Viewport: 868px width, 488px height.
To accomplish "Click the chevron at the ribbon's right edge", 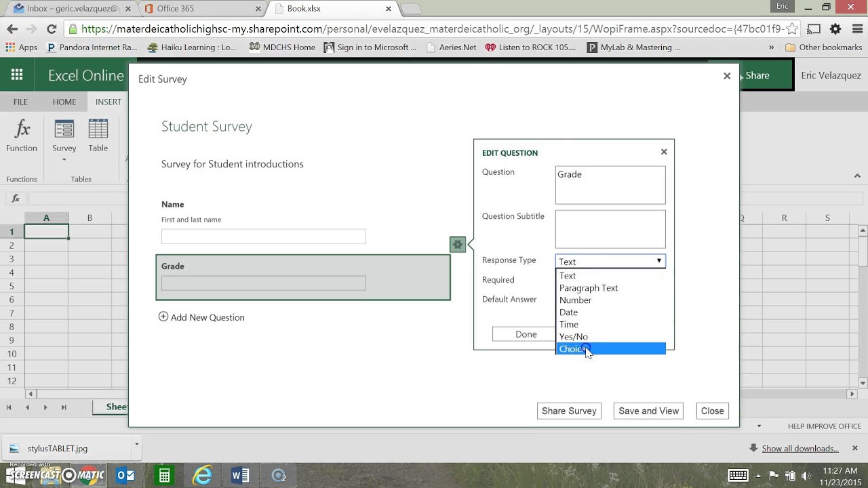I will tap(857, 176).
